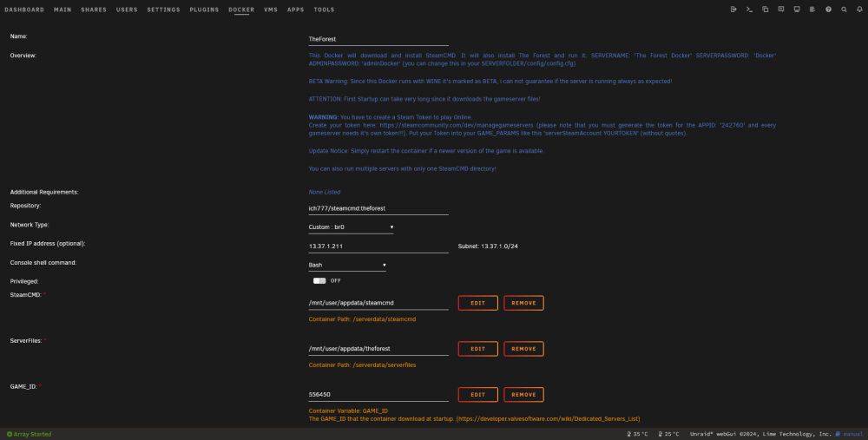Viewport: 868px width, 440px height.
Task: Click the monitor info icon in top bar
Action: 797,10
